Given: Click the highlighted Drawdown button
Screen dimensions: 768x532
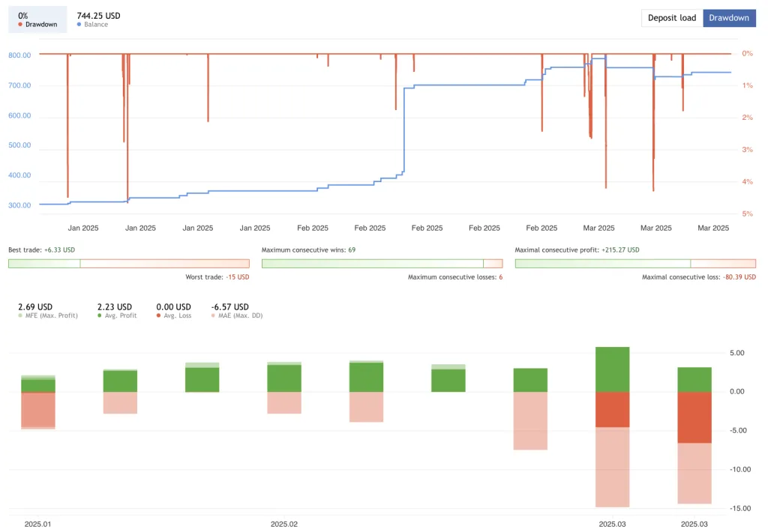Looking at the screenshot, I should point(728,17).
